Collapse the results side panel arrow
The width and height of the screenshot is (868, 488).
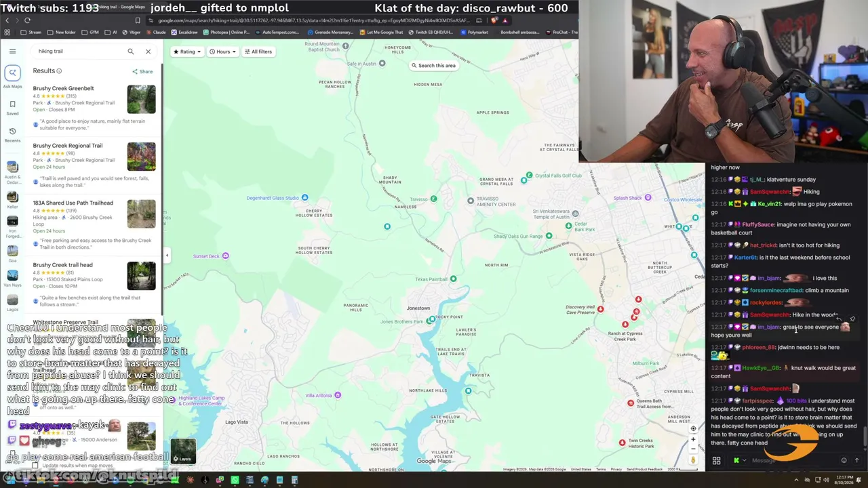(167, 256)
